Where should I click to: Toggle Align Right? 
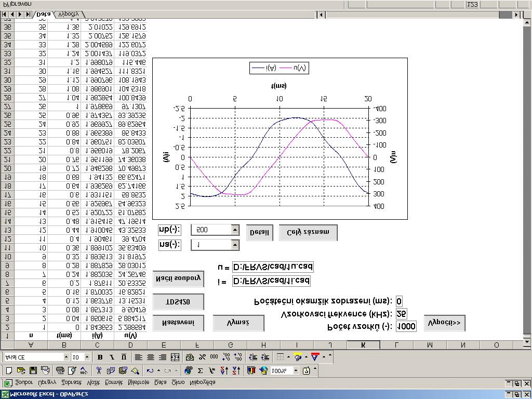[163, 357]
